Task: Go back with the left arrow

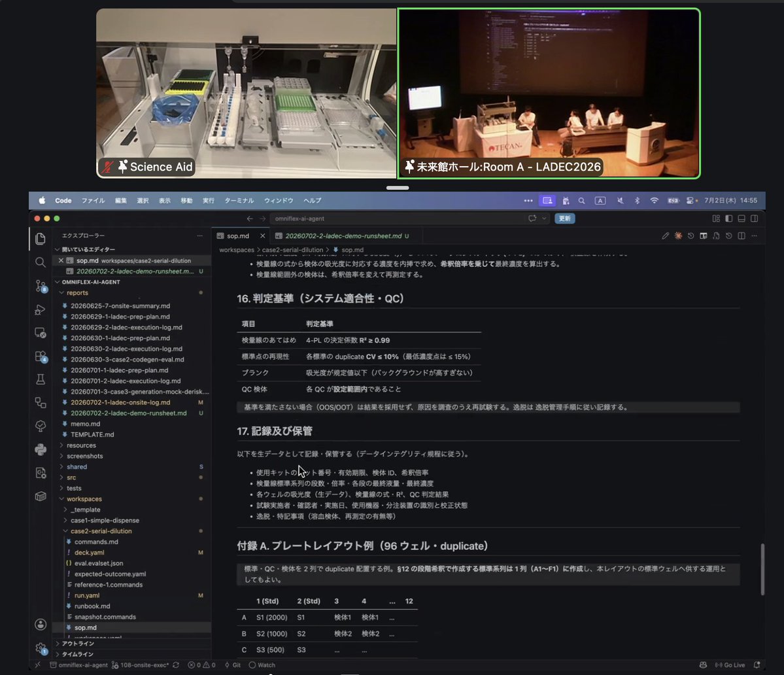Action: [x=250, y=218]
